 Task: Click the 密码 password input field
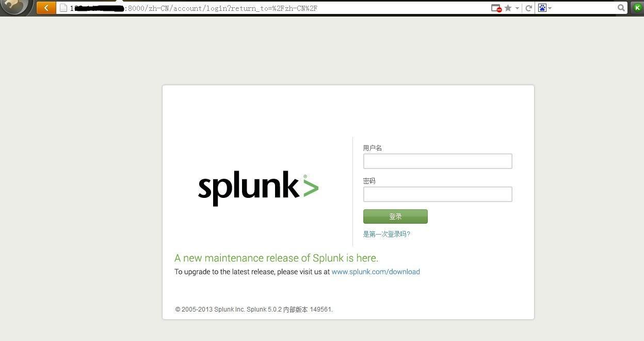(x=438, y=194)
